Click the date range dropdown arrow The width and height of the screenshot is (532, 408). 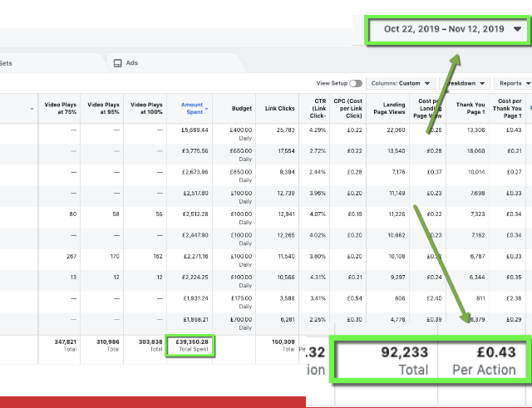point(517,29)
